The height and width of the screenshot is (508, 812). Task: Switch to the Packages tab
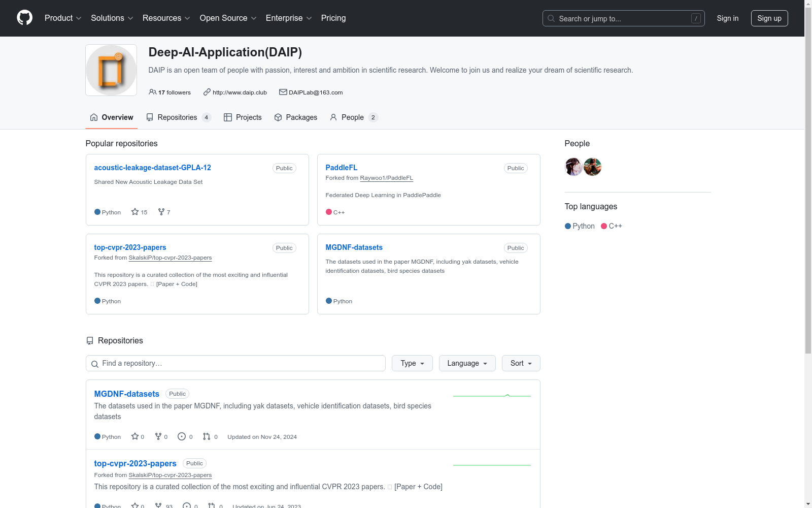[295, 117]
